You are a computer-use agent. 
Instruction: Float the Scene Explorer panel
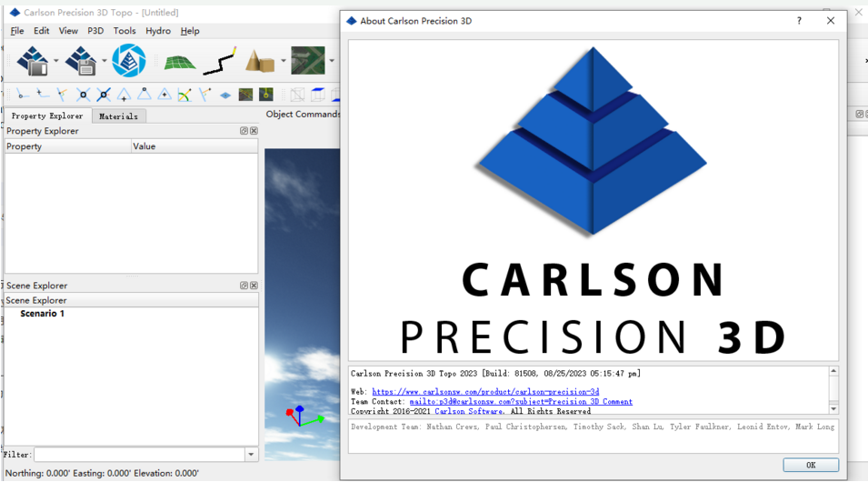tap(244, 286)
